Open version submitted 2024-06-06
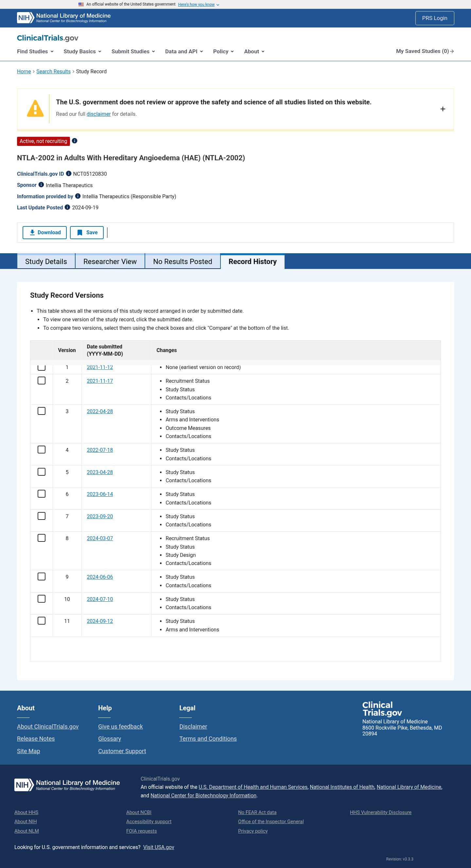The image size is (471, 868). coord(100,577)
